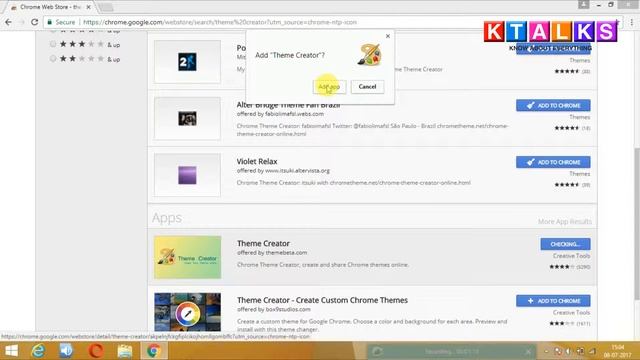Click the Theme Creator app thumbnail
Screen dimensions: 640x360
pos(188,257)
